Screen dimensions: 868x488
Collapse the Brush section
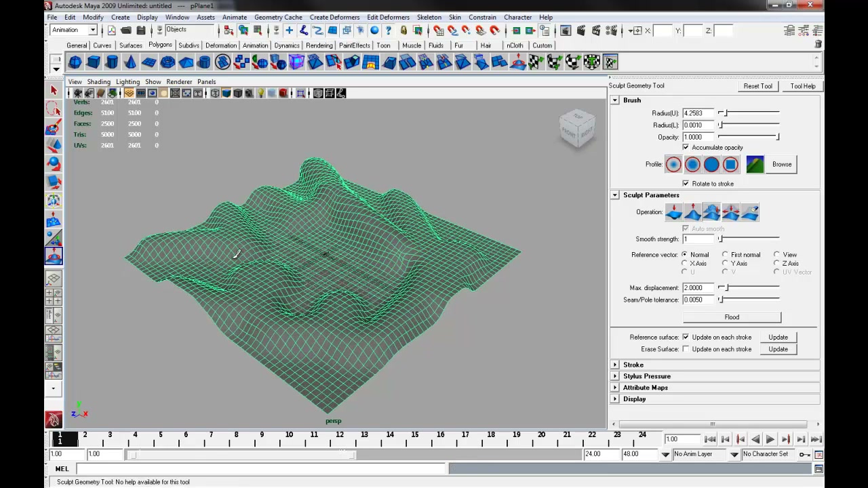click(615, 100)
